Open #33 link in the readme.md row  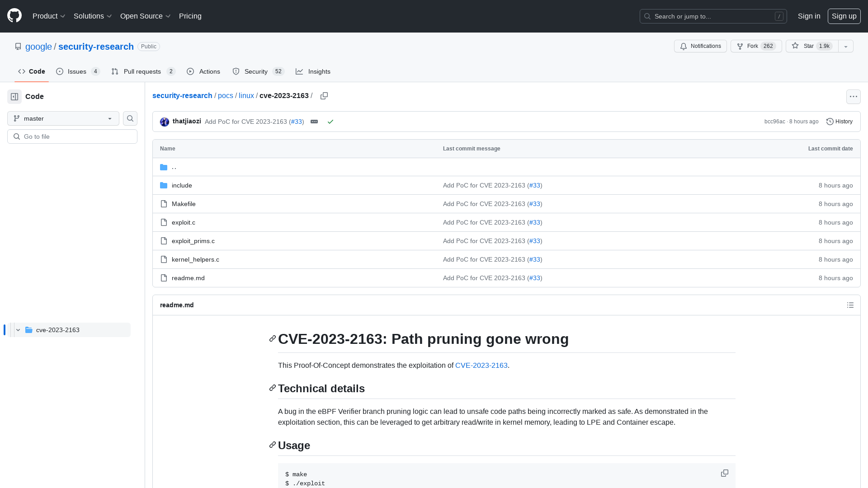click(x=535, y=278)
